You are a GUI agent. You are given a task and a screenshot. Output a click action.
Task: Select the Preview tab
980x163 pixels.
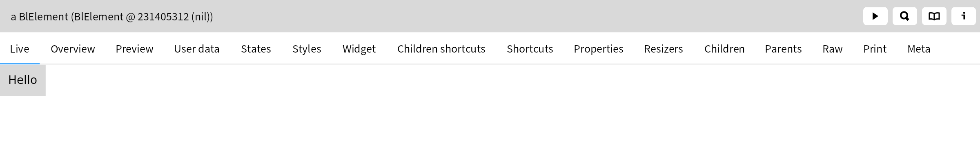134,49
